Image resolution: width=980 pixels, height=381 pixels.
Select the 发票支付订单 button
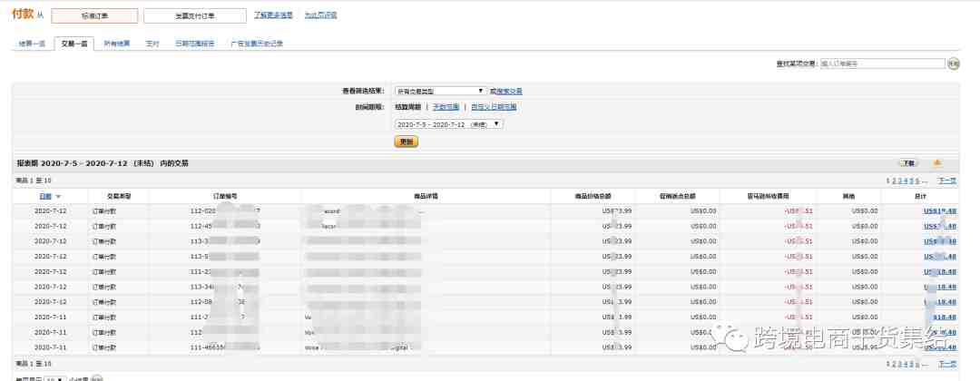click(x=194, y=15)
